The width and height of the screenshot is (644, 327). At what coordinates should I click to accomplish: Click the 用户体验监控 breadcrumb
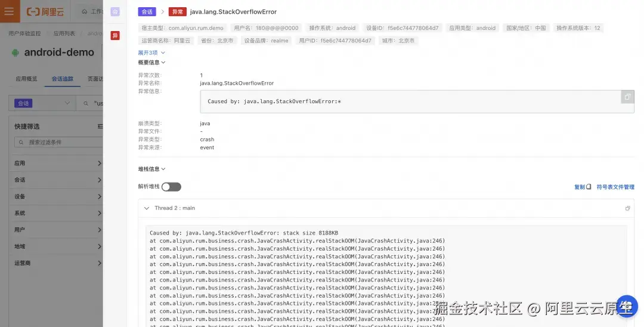[x=24, y=33]
